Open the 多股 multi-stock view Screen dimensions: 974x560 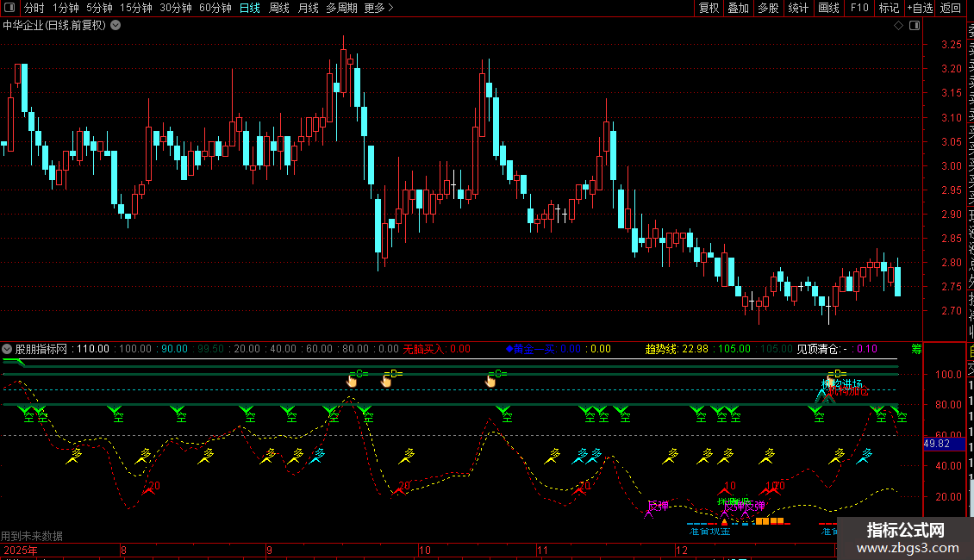click(768, 8)
